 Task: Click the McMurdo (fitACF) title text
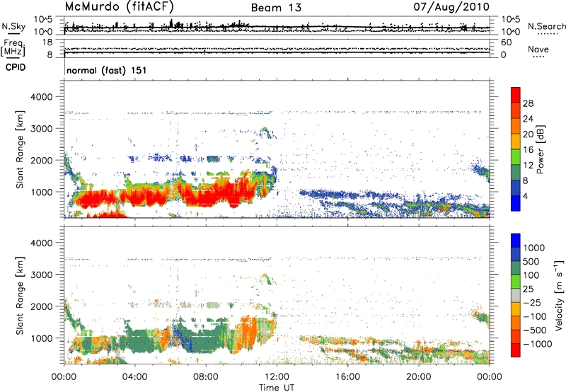(119, 6)
